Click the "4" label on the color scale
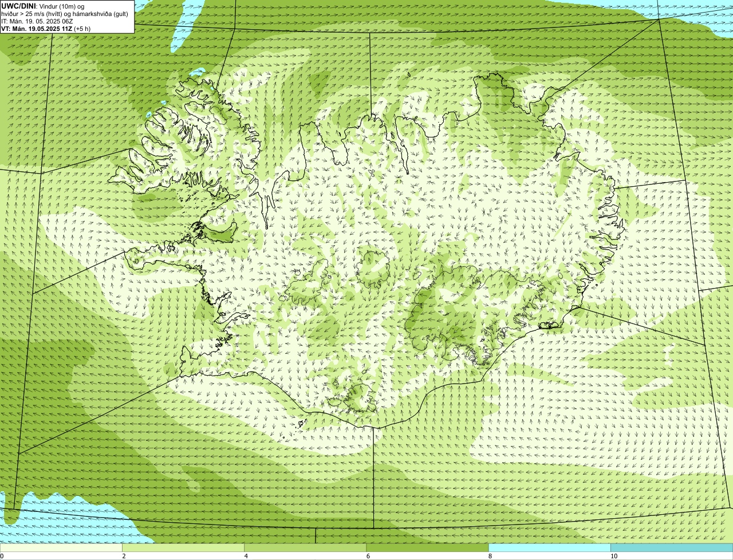733x560 pixels. (x=246, y=556)
